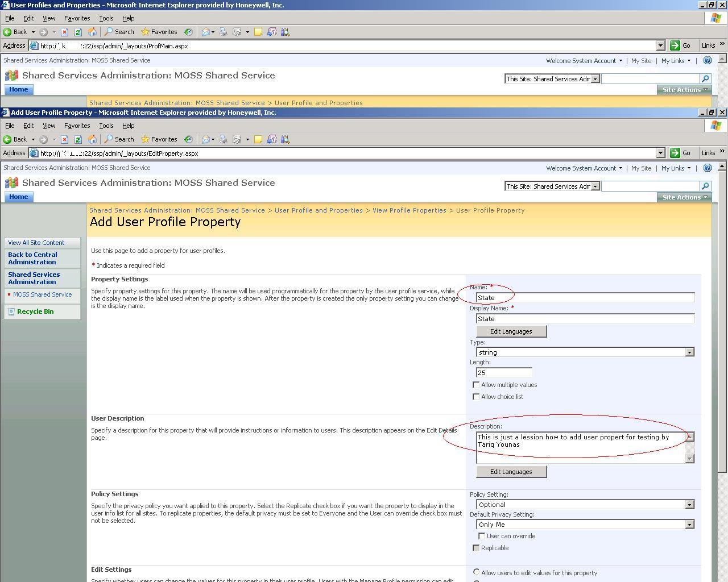Click Go button in Add User Profile Property window
The width and height of the screenshot is (728, 582).
[x=681, y=153]
